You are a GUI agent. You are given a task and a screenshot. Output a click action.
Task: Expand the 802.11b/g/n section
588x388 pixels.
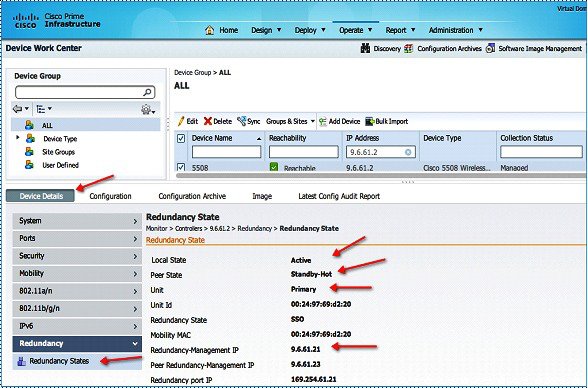point(77,309)
